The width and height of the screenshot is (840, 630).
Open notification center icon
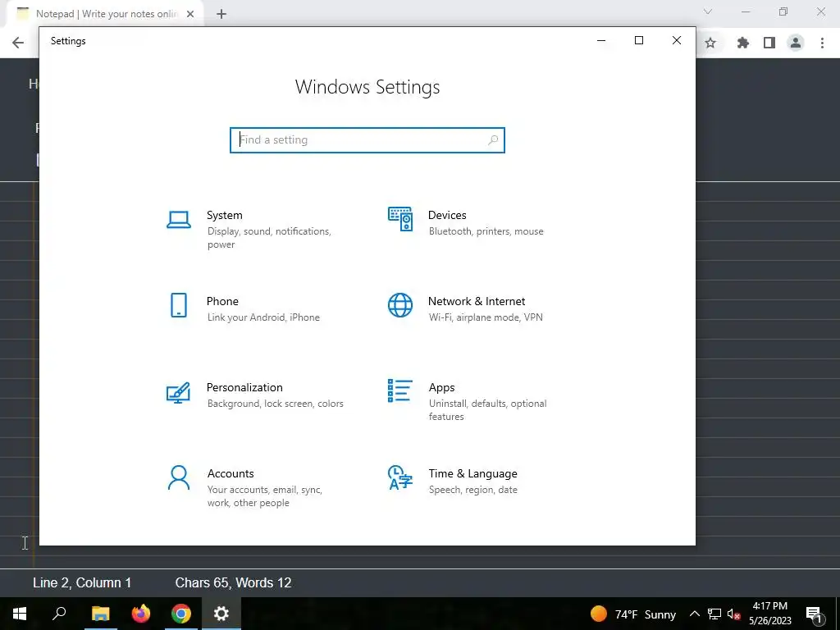[814, 614]
